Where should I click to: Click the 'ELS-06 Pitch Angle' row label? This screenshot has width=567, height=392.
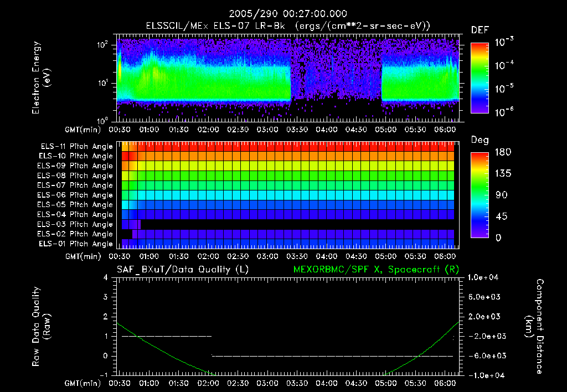point(75,195)
